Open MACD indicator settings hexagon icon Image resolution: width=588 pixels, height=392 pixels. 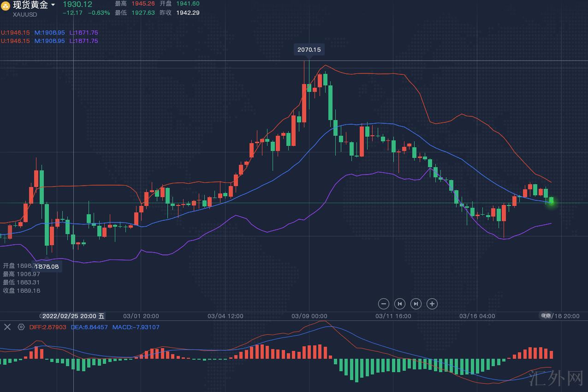21,327
